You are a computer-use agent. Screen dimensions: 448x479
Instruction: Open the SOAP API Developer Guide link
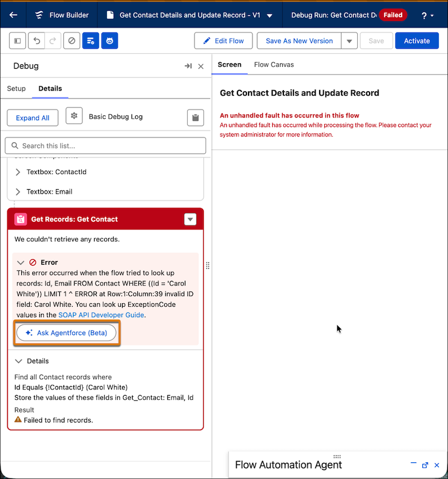pyautogui.click(x=101, y=315)
